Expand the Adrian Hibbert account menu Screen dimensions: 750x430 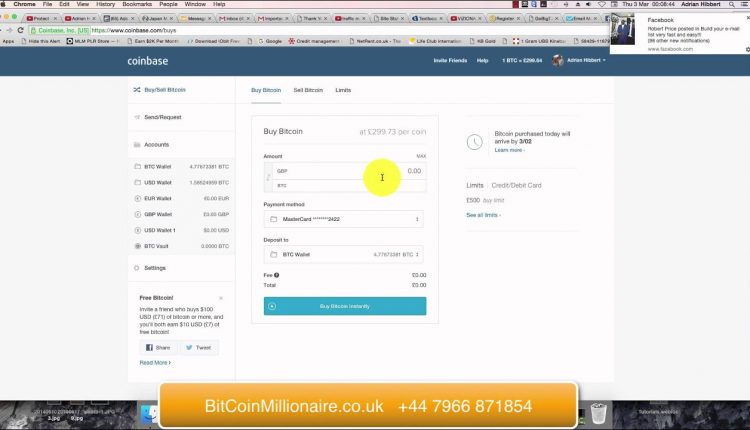coord(579,60)
